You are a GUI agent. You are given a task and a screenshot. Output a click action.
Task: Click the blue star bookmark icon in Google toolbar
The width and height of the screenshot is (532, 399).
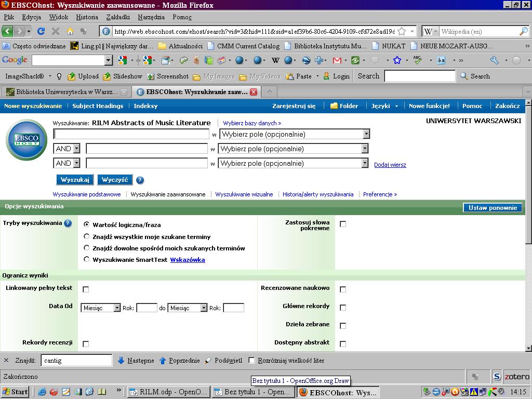pyautogui.click(x=397, y=60)
